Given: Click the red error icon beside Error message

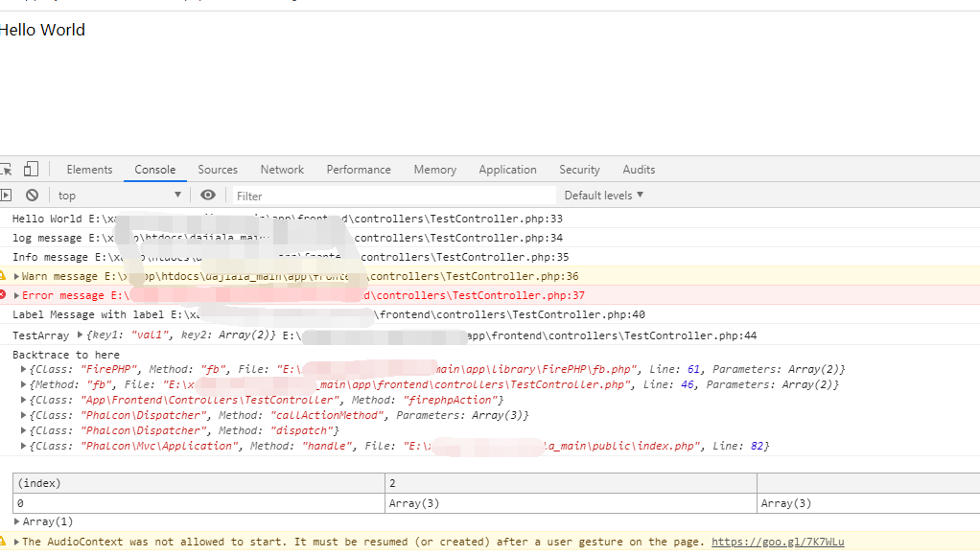Looking at the screenshot, I should [4, 295].
